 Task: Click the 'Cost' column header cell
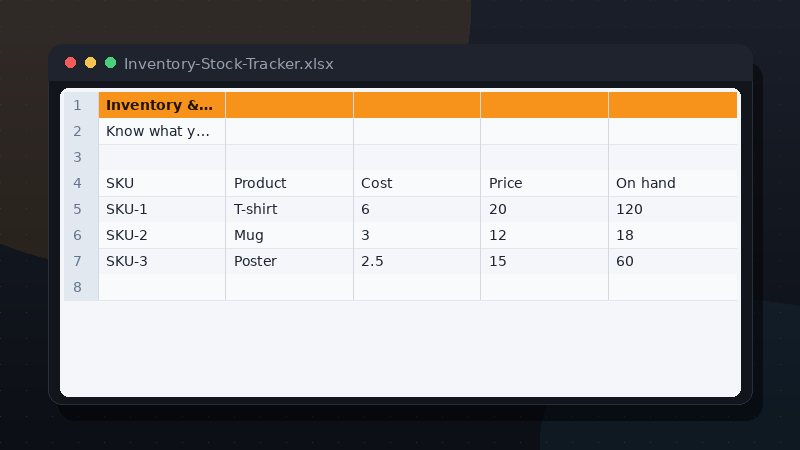[417, 183]
